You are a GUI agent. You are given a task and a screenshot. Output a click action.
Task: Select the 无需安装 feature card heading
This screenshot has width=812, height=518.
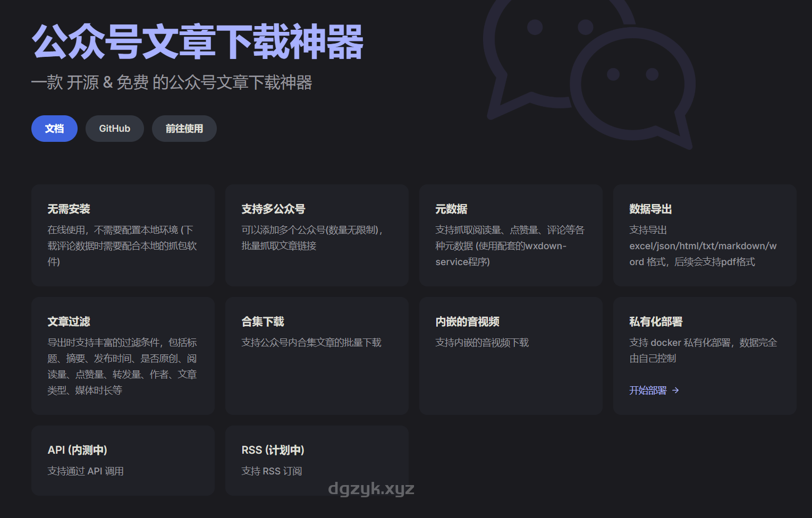click(69, 209)
